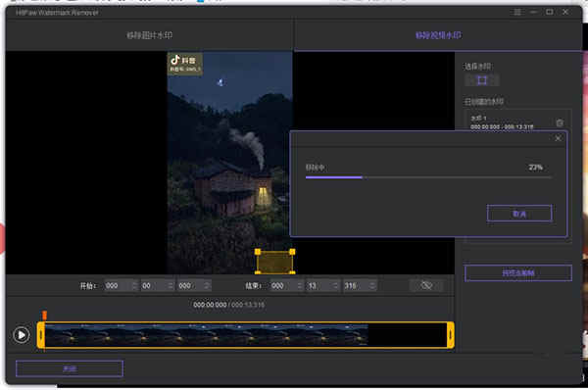Click the removal progress bar at 22%
The image size is (588, 390).
pyautogui.click(x=428, y=177)
